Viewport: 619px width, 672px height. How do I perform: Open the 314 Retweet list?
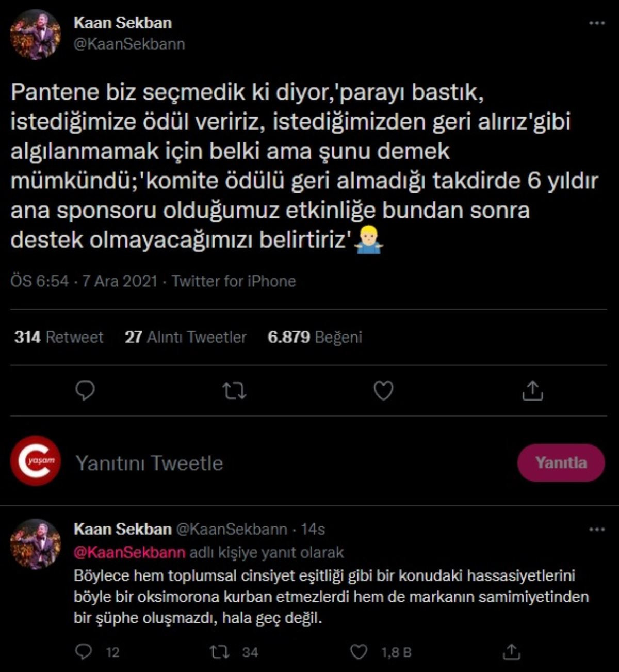click(x=58, y=337)
